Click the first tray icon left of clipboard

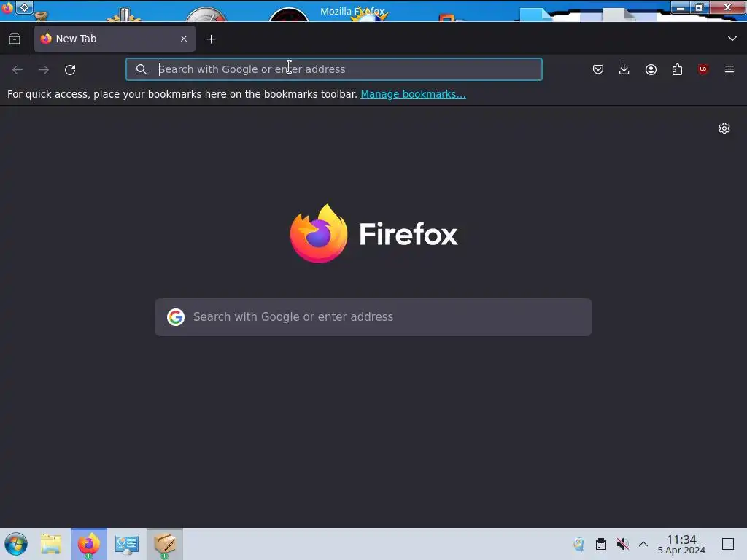pos(578,544)
